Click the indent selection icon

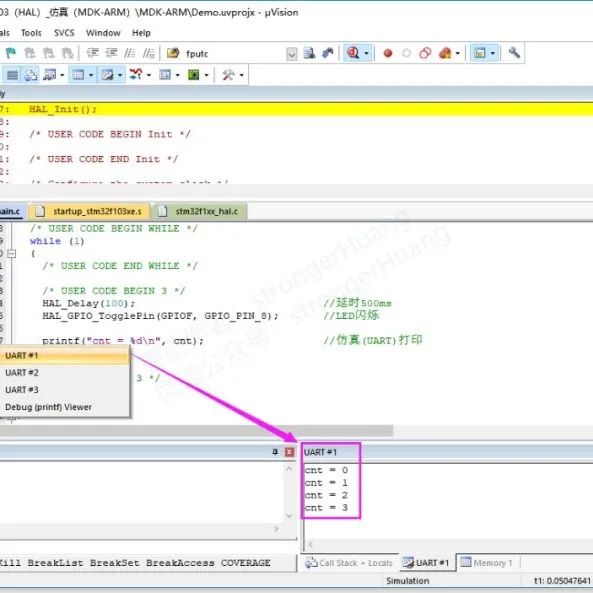[x=93, y=53]
